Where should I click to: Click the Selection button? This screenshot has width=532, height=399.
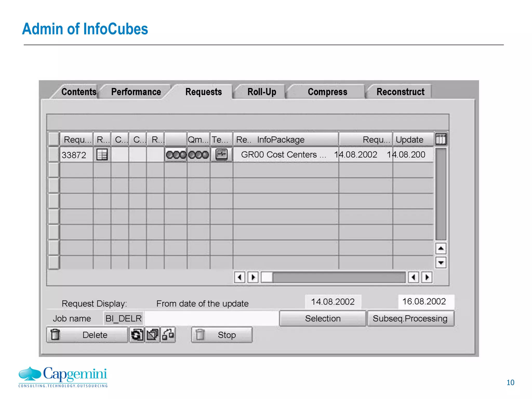(323, 318)
